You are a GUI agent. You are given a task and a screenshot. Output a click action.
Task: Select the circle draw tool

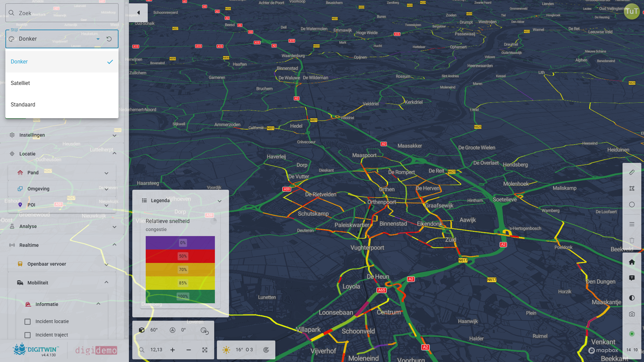tap(632, 205)
